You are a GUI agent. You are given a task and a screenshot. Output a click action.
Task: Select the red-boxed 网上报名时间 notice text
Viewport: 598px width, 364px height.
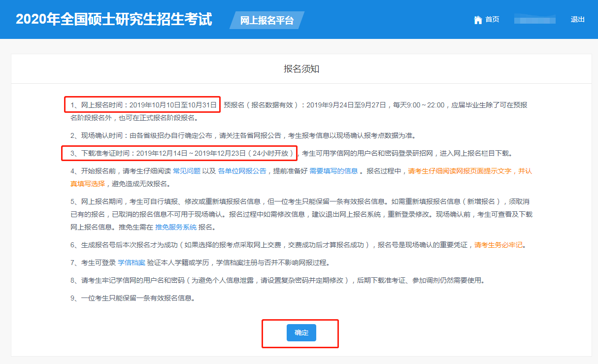[x=142, y=104]
